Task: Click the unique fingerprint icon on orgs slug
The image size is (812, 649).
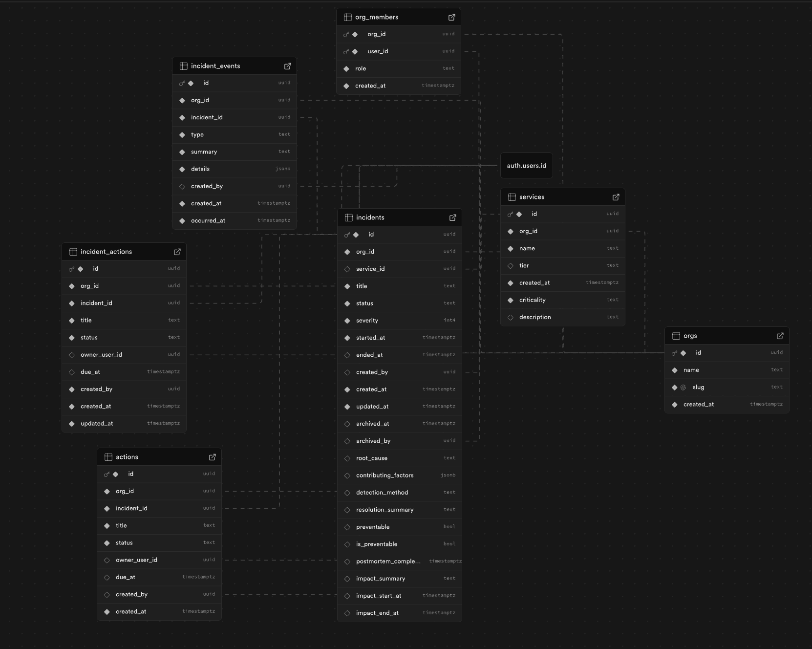Action: 683,387
